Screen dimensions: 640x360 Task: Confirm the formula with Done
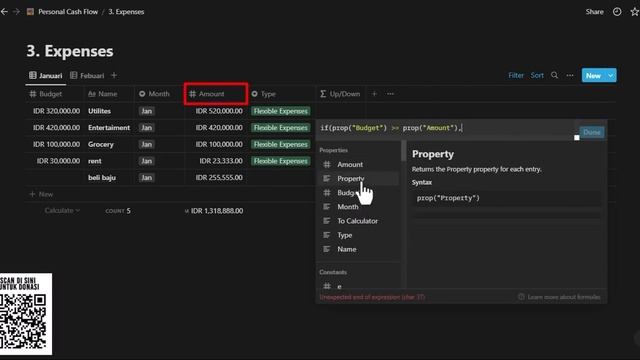click(591, 132)
